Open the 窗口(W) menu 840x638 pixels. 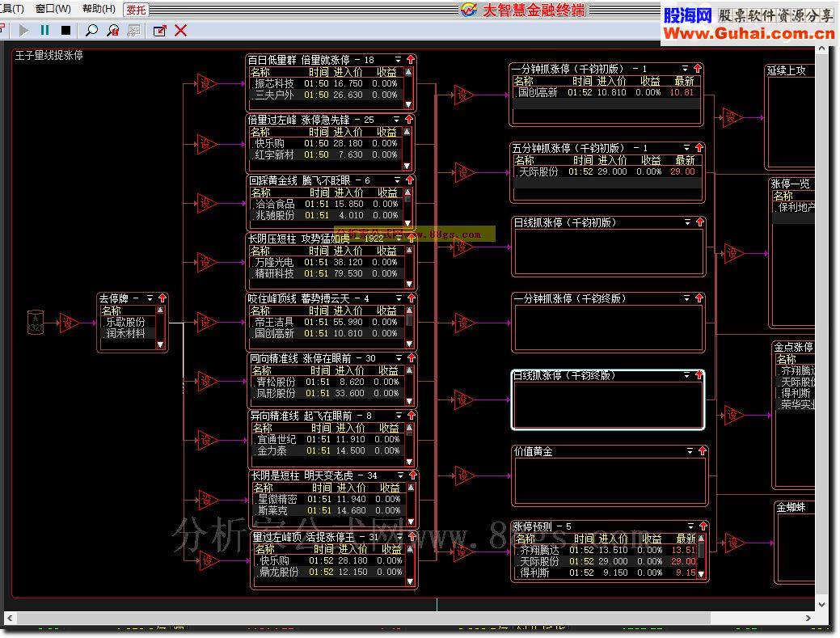point(53,9)
